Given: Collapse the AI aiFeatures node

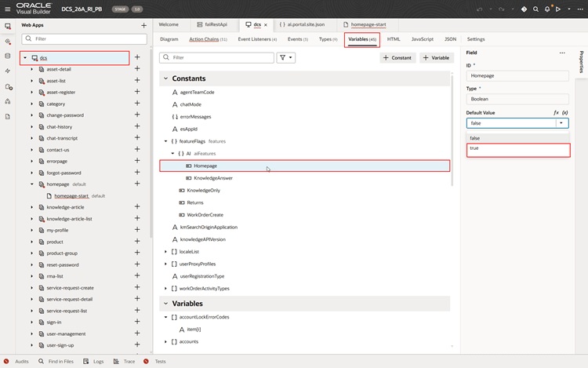Looking at the screenshot, I should coord(172,154).
